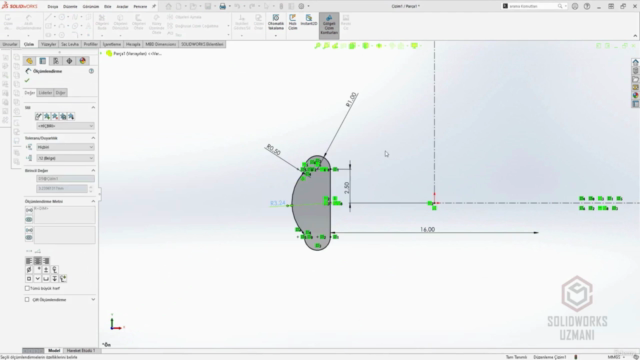
Task: Insert the centerline symbol in dimension text
Action: (55, 270)
